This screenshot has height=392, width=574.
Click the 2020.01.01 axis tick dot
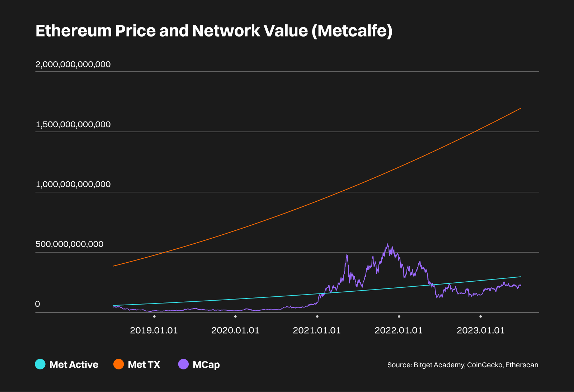pyautogui.click(x=235, y=316)
